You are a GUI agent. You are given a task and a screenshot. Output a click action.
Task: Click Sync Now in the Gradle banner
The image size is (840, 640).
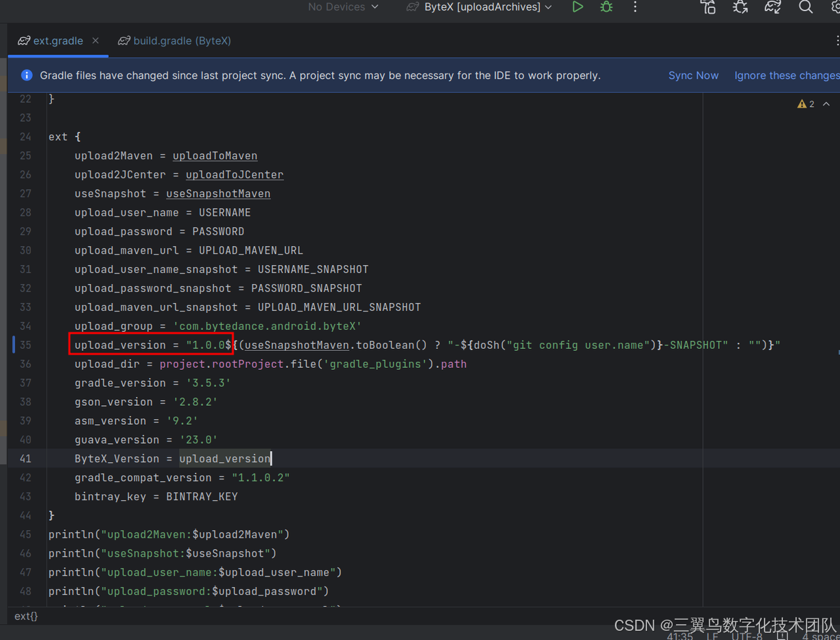tap(694, 75)
